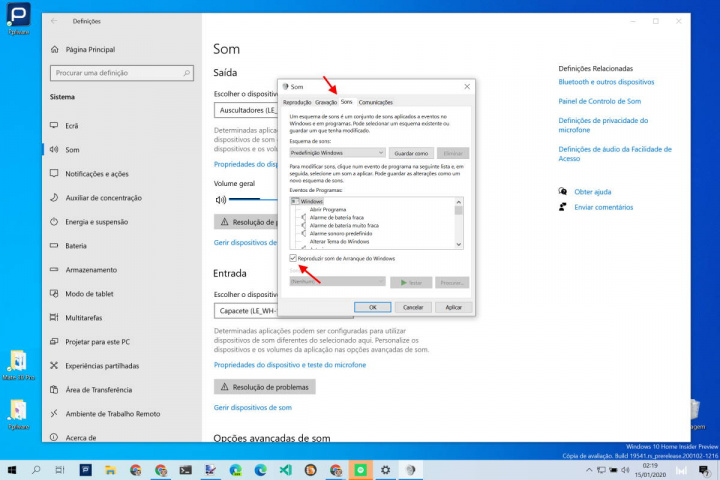Open Armazenamento storage settings

(92, 269)
